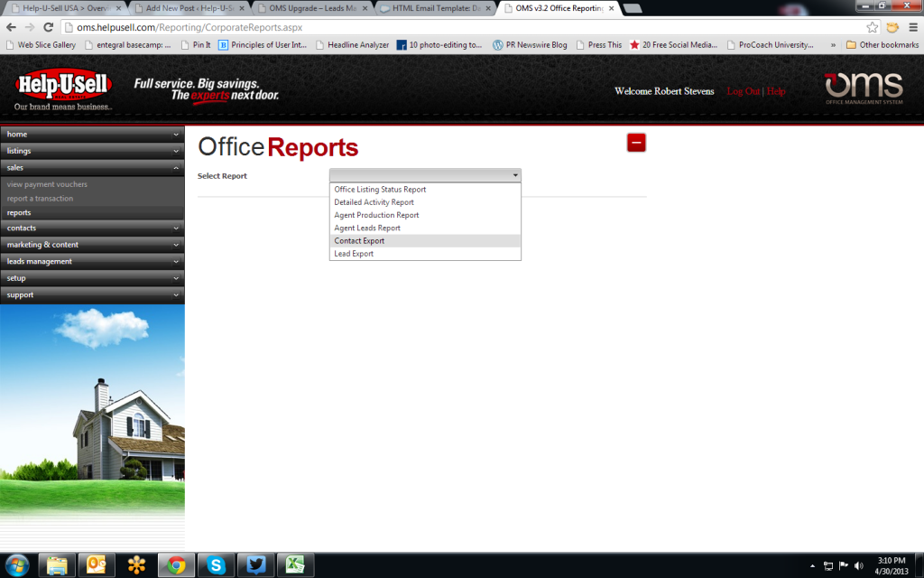
Task: Click the volume icon in the system tray
Action: click(x=857, y=564)
